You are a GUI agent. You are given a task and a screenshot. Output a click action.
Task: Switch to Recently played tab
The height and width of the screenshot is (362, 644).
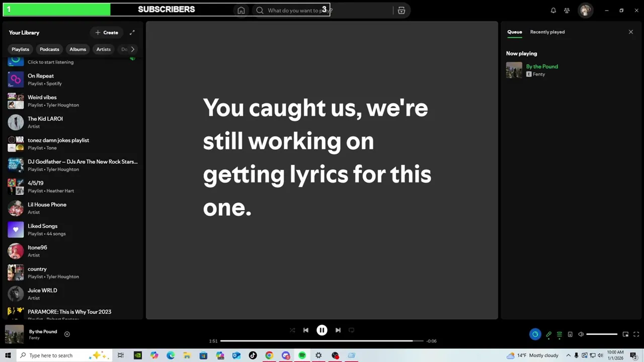[x=547, y=32]
